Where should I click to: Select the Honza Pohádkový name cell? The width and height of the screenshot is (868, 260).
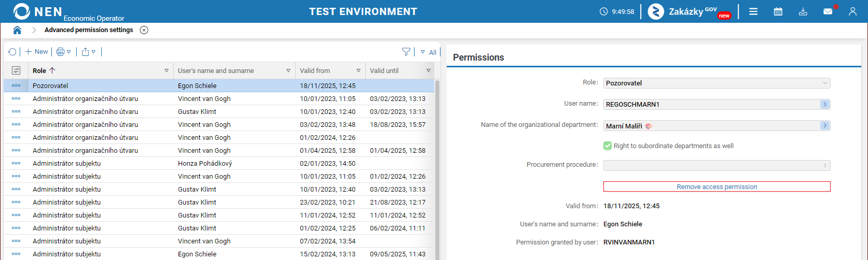(x=205, y=163)
